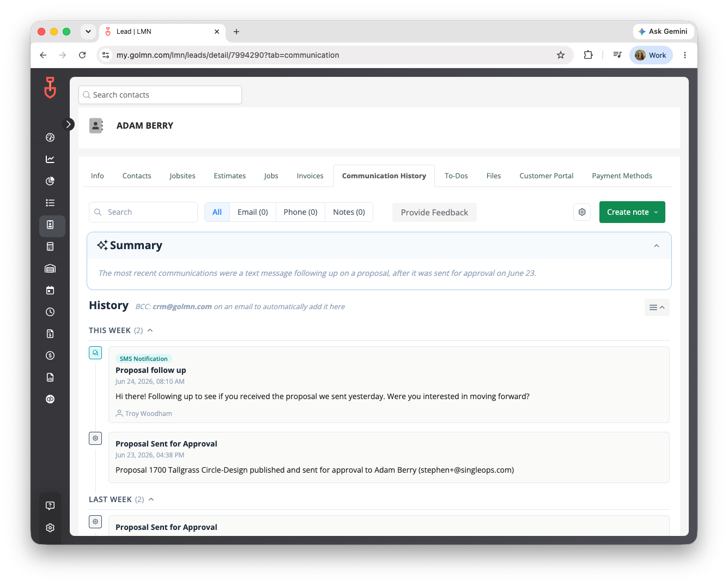Open the calendar scheduling sidebar icon
This screenshot has width=728, height=585.
tap(50, 290)
